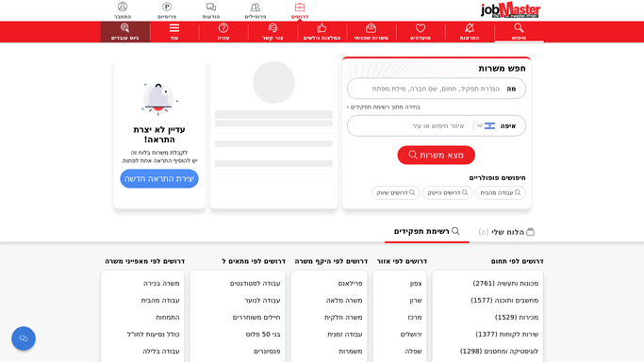
Task: Open משרות שפניתי mailbox icon
Action: [371, 28]
